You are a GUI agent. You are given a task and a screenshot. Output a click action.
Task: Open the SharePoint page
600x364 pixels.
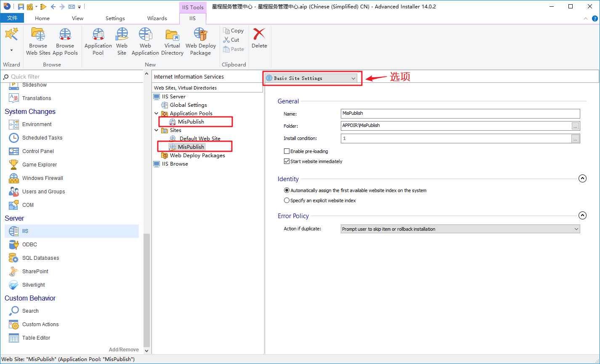pyautogui.click(x=29, y=272)
